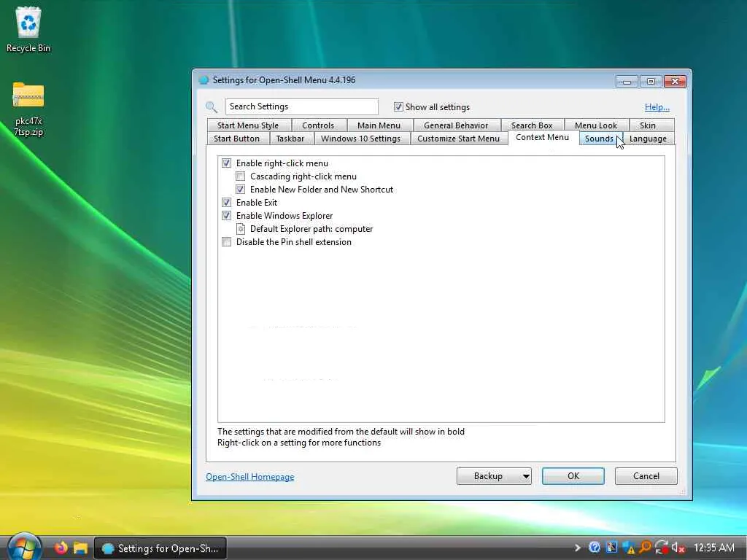Uncheck Enable Exit

coord(226,203)
